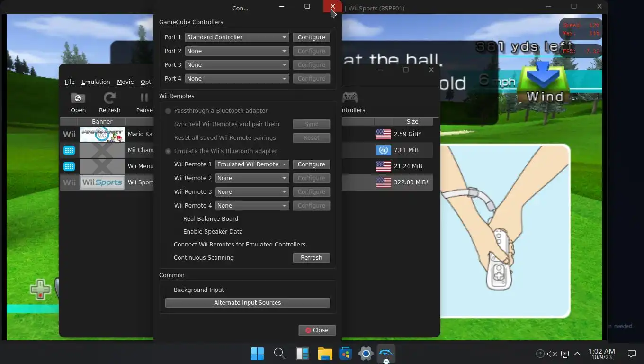Screen dimensions: 644x364
Task: Open the taskbar Search icon
Action: pos(279,354)
